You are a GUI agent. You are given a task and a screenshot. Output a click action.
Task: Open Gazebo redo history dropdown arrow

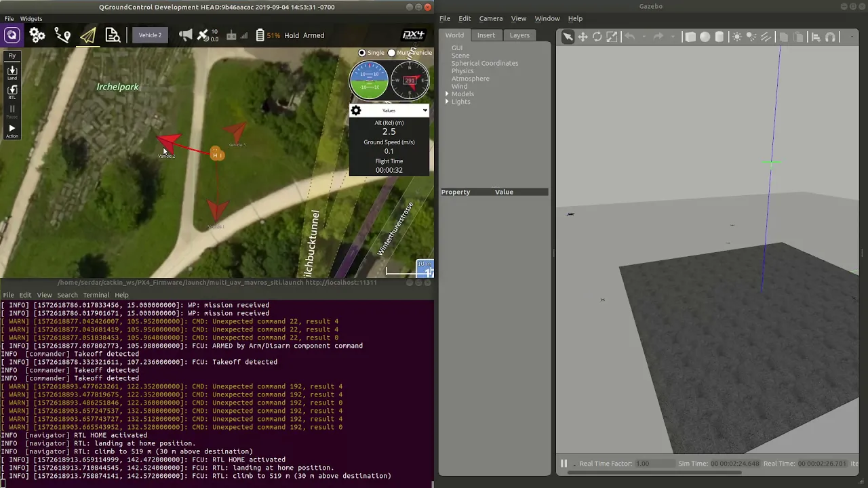[674, 37]
